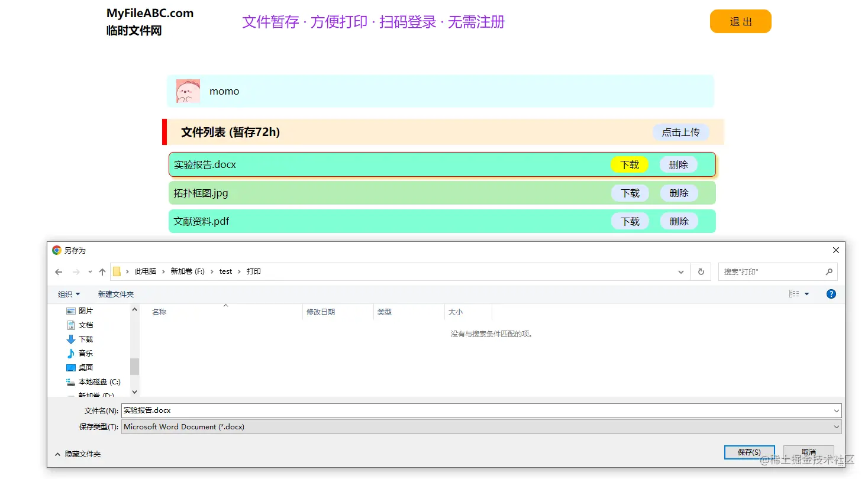This screenshot has height=479, width=868.
Task: Click the Chrome icon in dialog title
Action: pos(57,251)
